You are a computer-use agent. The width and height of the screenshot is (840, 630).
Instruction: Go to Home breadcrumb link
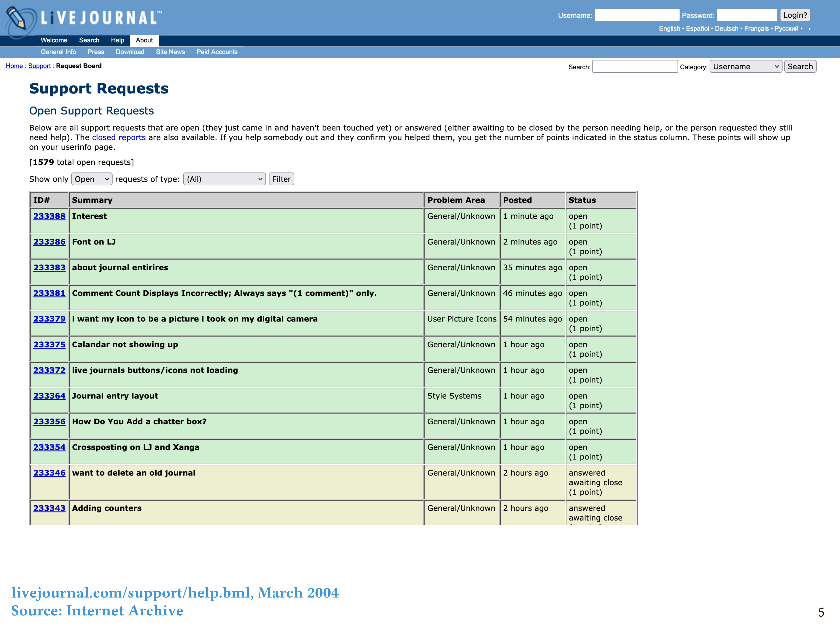coord(14,66)
